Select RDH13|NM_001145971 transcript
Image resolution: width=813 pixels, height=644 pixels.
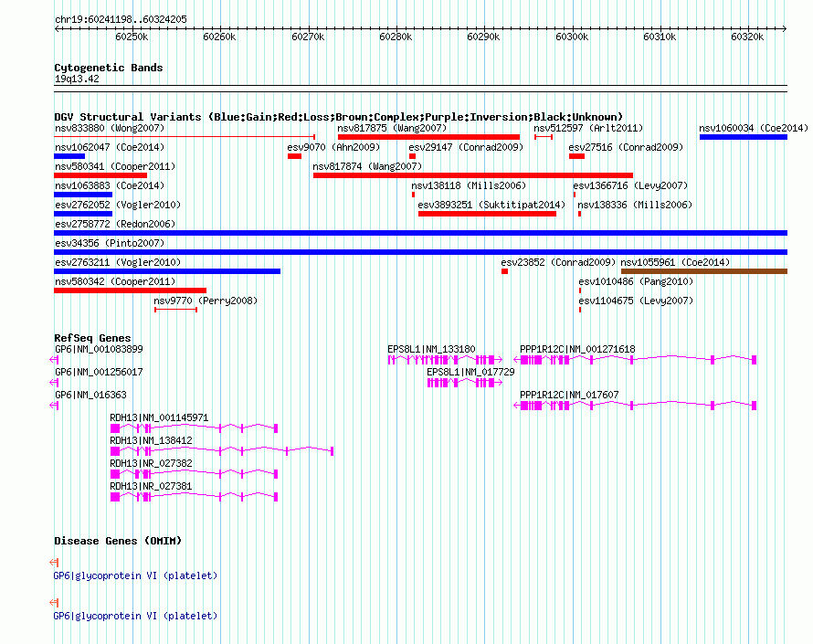point(194,428)
